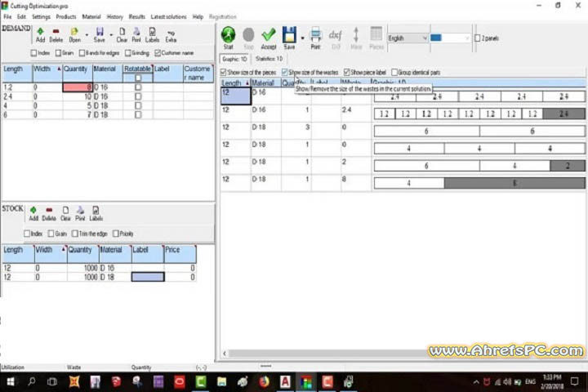Click the Price header in Stock table
The height and width of the screenshot is (392, 588).
tap(180, 254)
